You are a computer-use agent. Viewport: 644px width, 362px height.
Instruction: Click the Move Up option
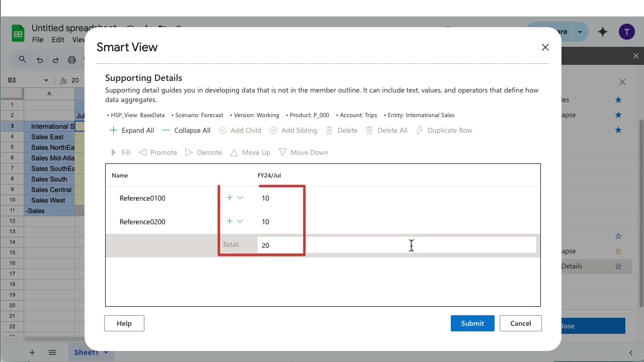click(250, 152)
